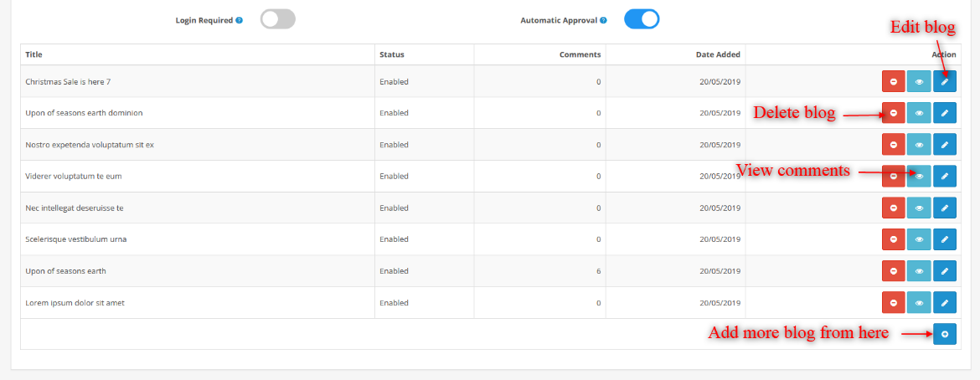The image size is (980, 380).
Task: View comments of Upon of seasons earth blog
Action: pyautogui.click(x=919, y=271)
